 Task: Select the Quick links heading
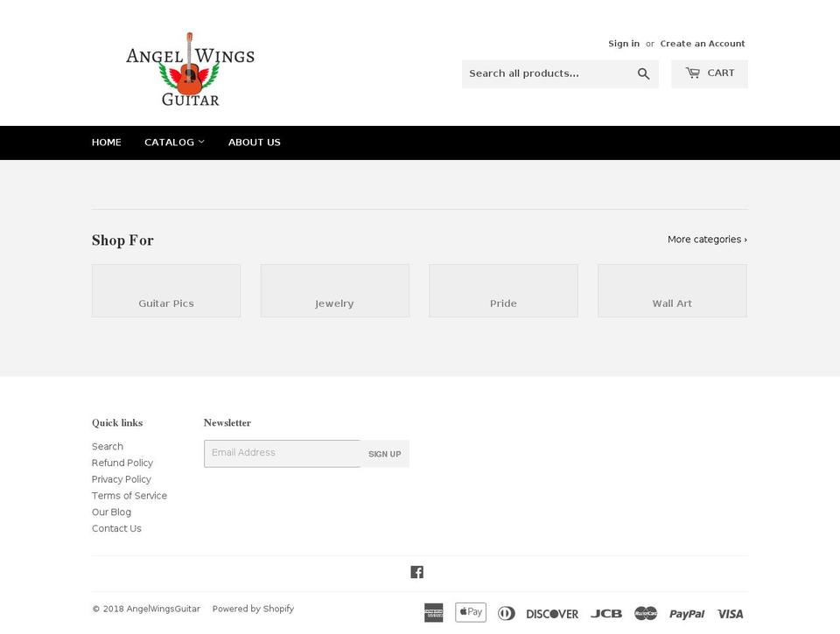click(117, 423)
